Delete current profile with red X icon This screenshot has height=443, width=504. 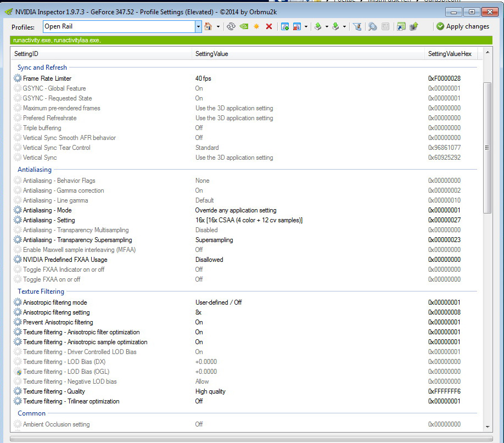(x=269, y=26)
